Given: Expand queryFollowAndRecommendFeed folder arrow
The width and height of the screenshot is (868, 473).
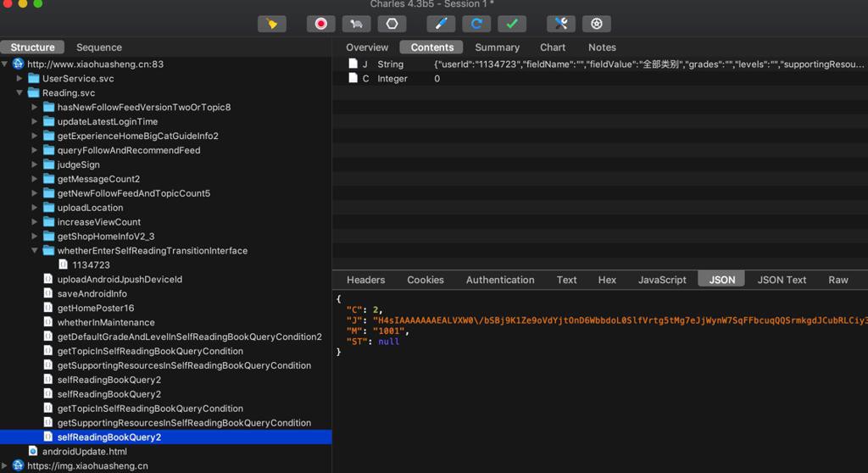Looking at the screenshot, I should [34, 150].
